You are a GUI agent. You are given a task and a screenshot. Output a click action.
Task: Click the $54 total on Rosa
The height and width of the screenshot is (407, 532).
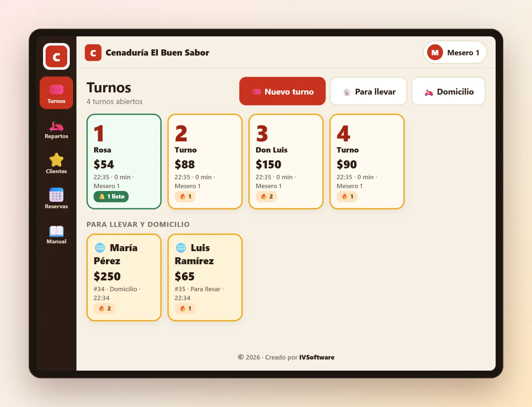coord(104,165)
